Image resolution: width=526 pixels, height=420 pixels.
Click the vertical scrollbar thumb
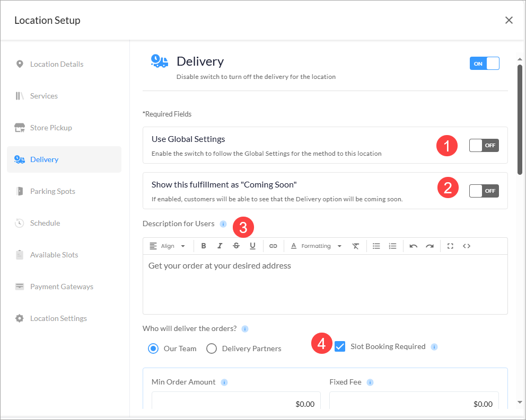pos(520,120)
